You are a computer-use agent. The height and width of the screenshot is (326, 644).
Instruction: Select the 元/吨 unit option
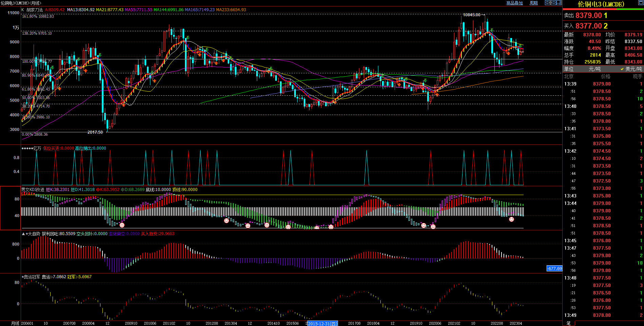click(594, 69)
